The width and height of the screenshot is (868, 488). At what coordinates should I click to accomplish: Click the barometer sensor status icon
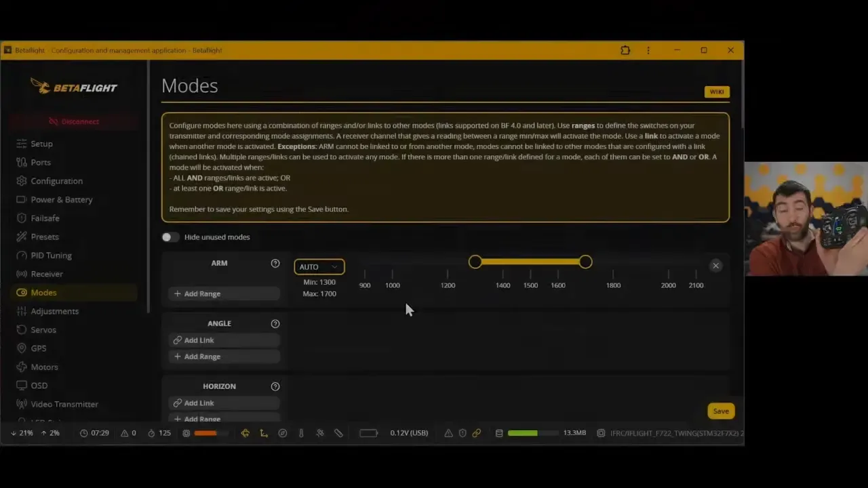301,433
